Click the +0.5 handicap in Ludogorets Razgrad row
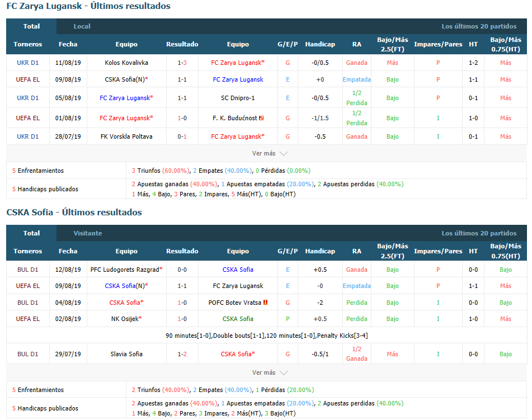 [320, 270]
